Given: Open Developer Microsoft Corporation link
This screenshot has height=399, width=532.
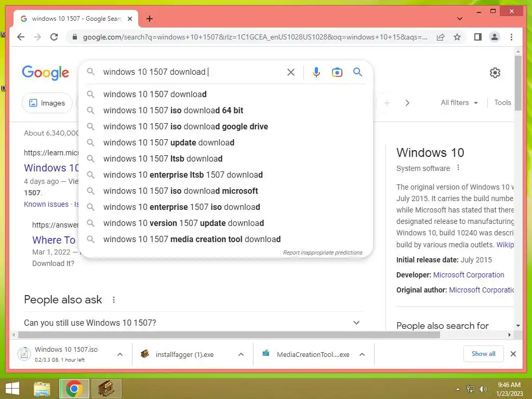Looking at the screenshot, I should (469, 275).
